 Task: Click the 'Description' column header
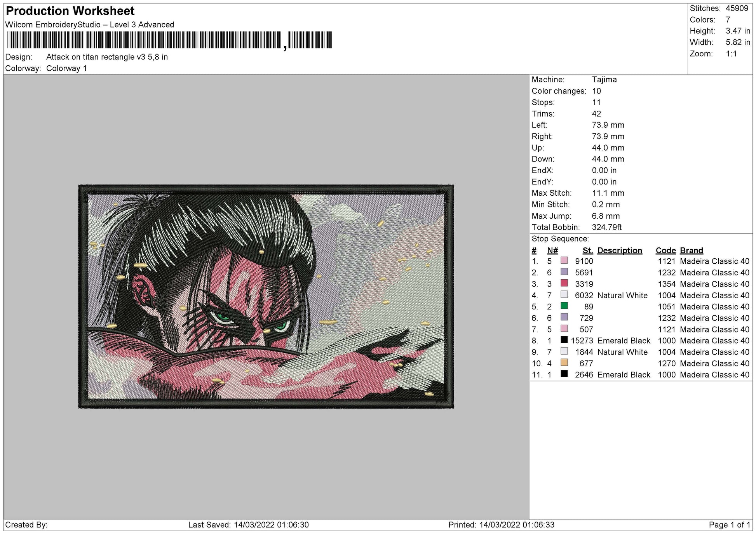click(620, 250)
